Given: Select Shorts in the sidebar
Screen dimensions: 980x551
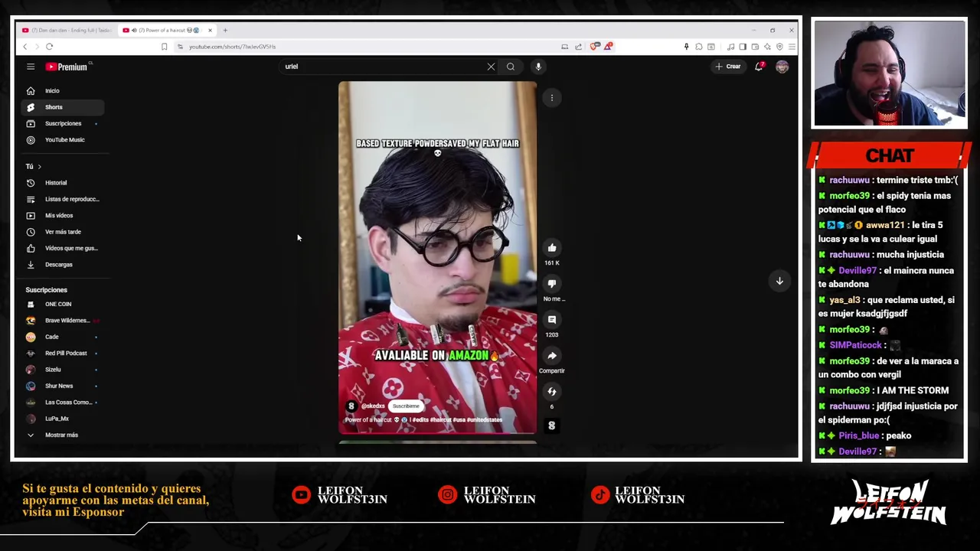Looking at the screenshot, I should 63,107.
